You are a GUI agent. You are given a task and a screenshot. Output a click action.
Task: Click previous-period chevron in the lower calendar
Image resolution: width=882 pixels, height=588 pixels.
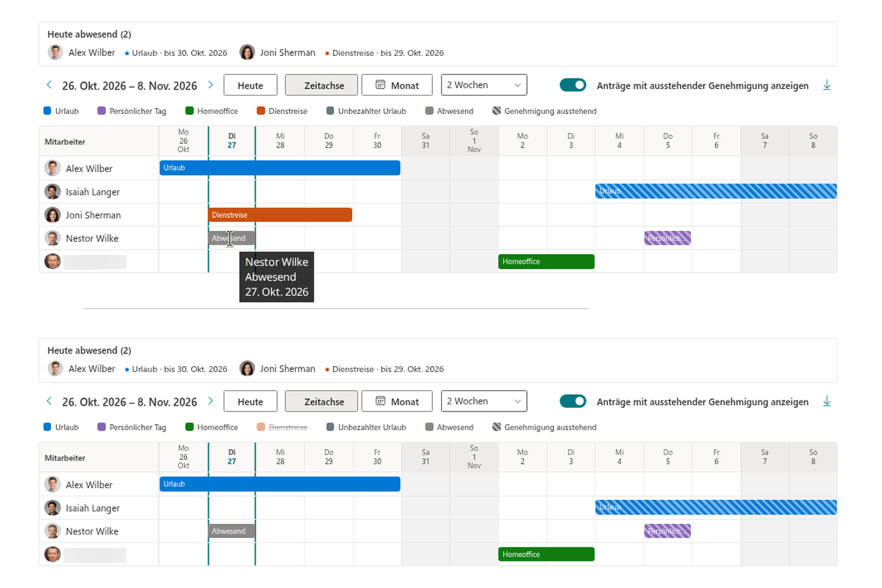49,401
